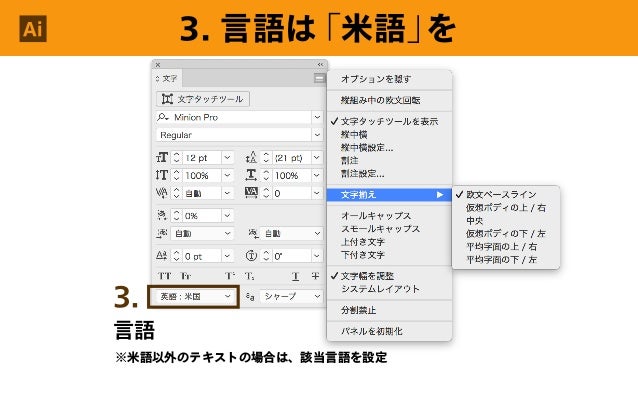Choose 割注設定... menu item
Image resolution: width=638 pixels, height=399 pixels.
(389, 173)
